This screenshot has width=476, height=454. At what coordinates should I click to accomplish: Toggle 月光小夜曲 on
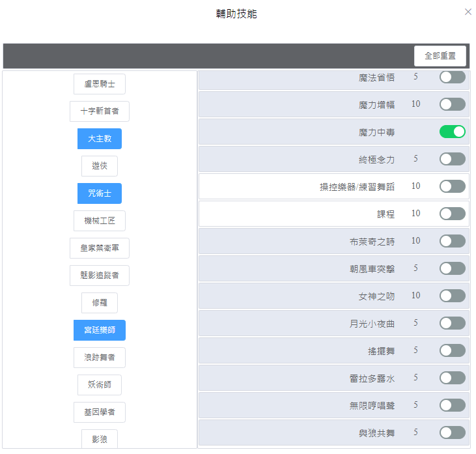(x=453, y=323)
